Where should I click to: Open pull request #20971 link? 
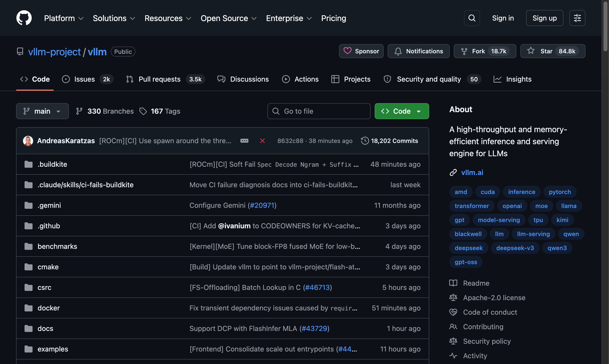coord(262,205)
